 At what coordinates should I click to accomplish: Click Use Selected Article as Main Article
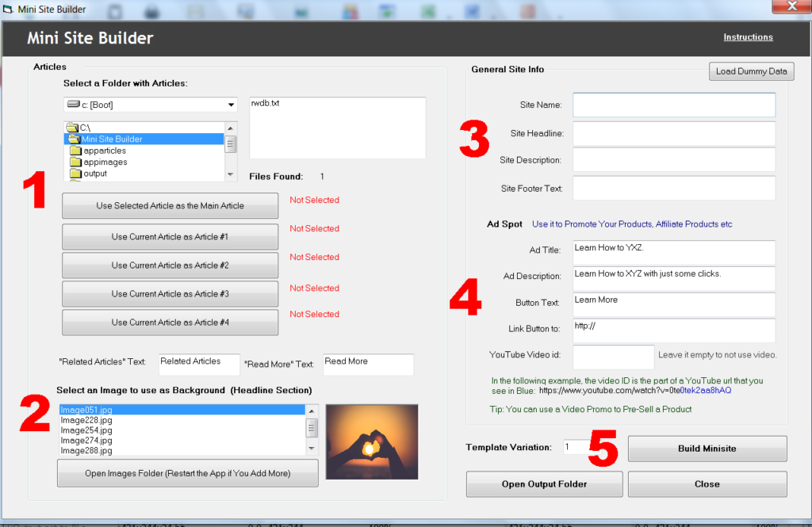click(x=170, y=206)
